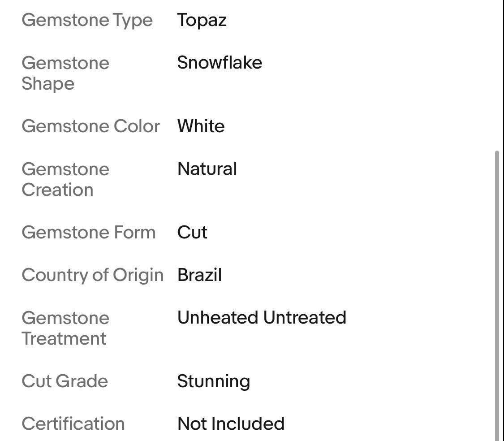
Task: Select the Topaz value text
Action: point(202,20)
